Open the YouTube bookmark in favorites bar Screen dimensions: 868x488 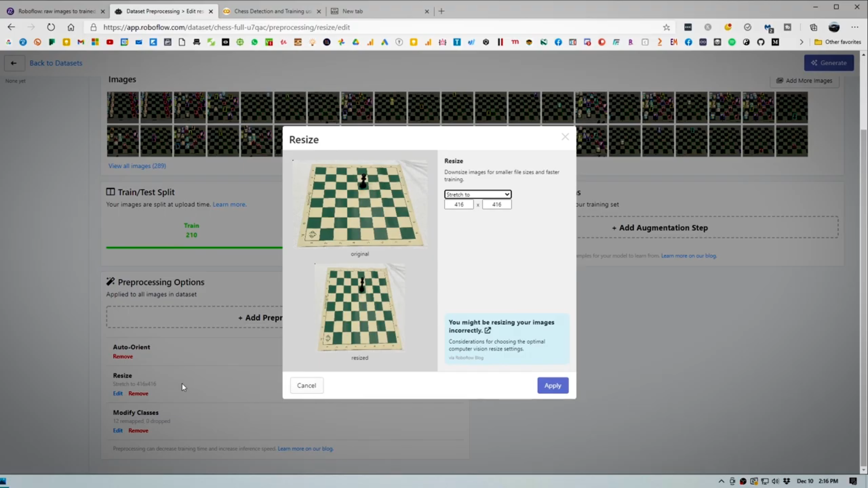coord(110,42)
